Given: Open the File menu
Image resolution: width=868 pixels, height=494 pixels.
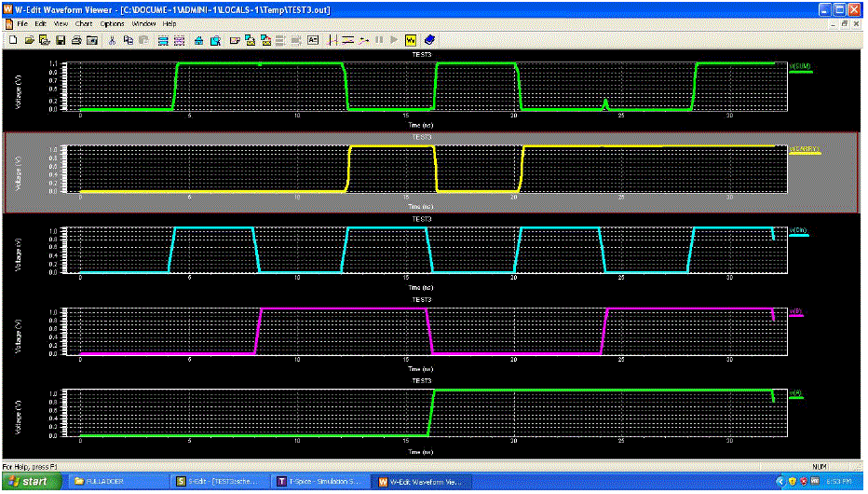Looking at the screenshot, I should (24, 22).
